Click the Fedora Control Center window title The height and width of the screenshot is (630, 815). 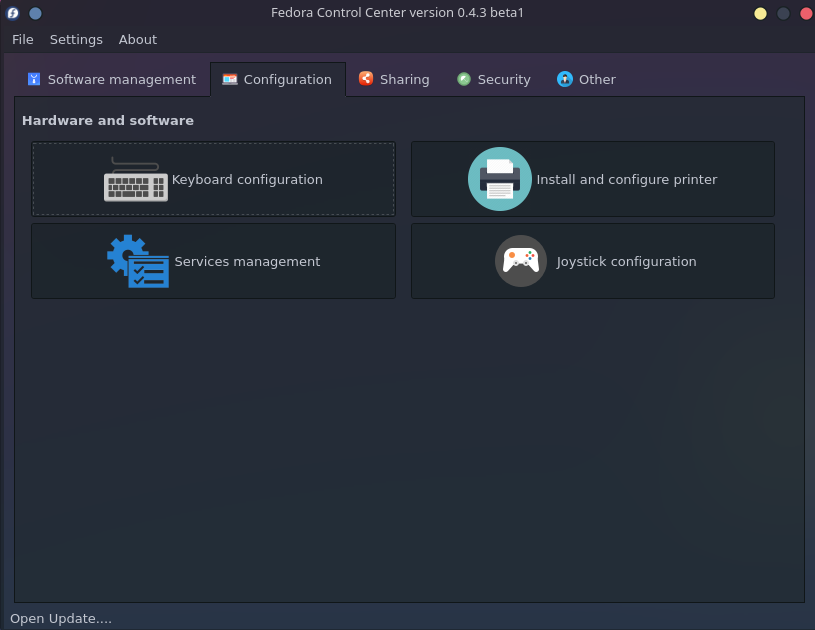(397, 12)
